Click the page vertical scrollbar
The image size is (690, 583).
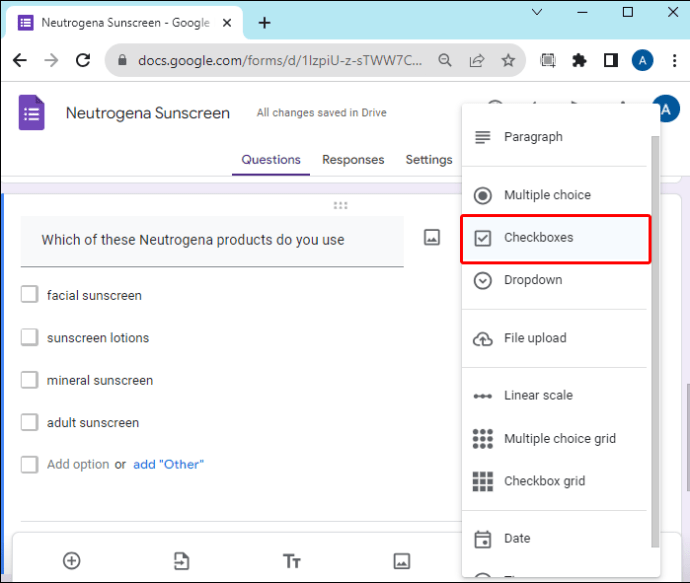click(x=687, y=437)
